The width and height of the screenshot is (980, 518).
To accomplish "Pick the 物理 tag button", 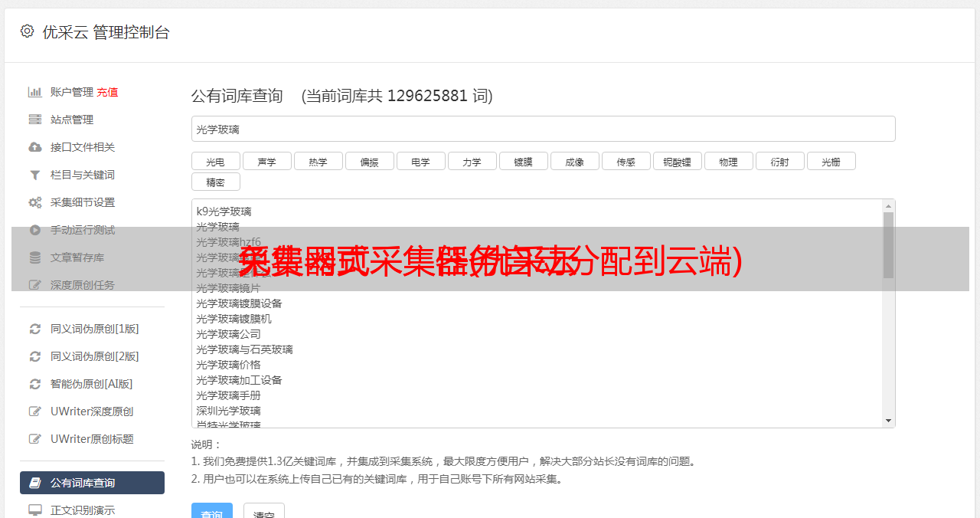I will pos(728,162).
